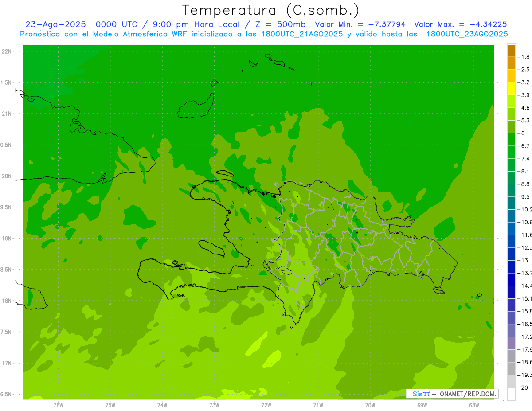Click the "21N" latitude label
The image size is (532, 411).
[x=7, y=114]
